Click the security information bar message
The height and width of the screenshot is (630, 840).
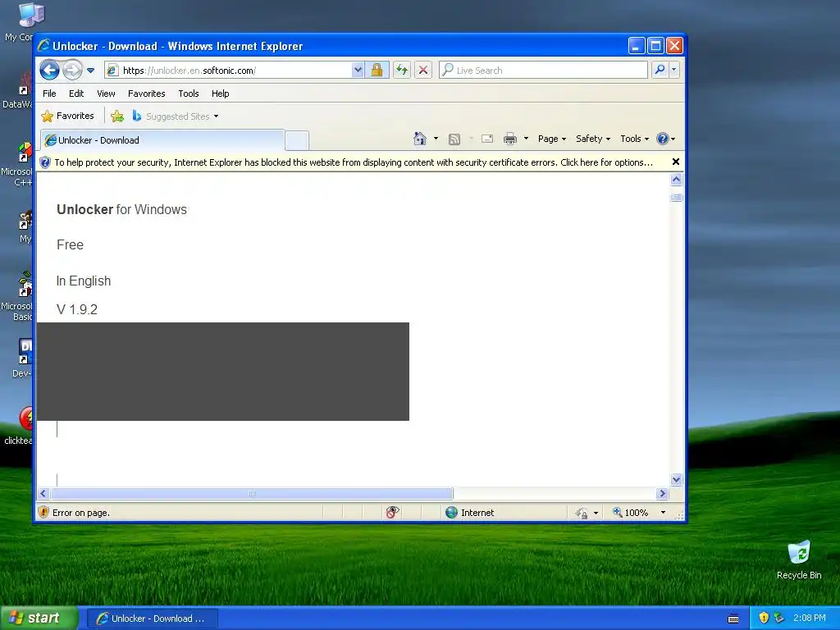[x=354, y=162]
